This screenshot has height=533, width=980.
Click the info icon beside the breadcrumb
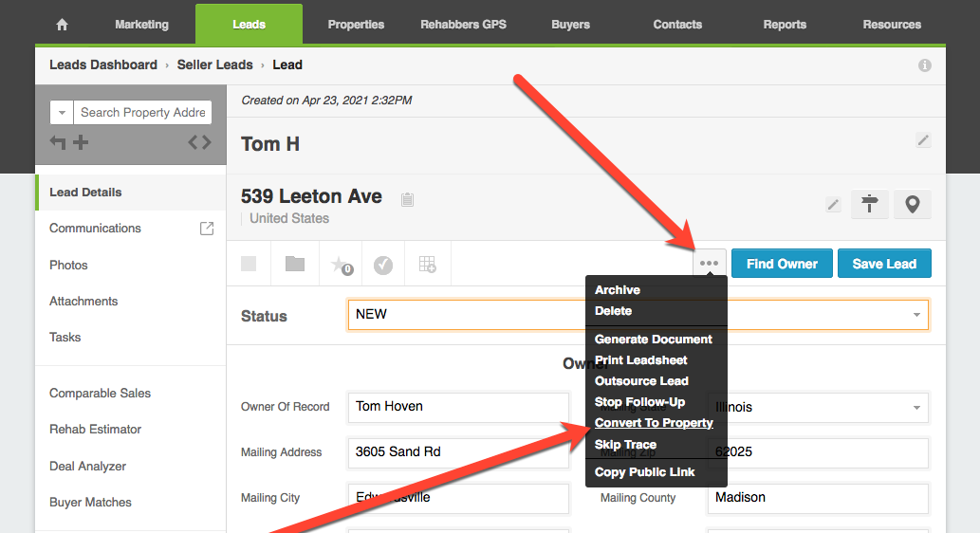[924, 65]
